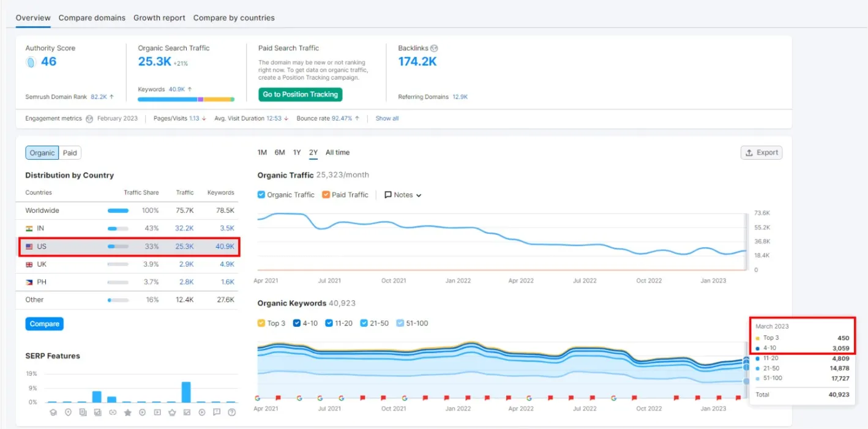Click the circled question mark SERP icon
The height and width of the screenshot is (429, 868).
point(231,412)
